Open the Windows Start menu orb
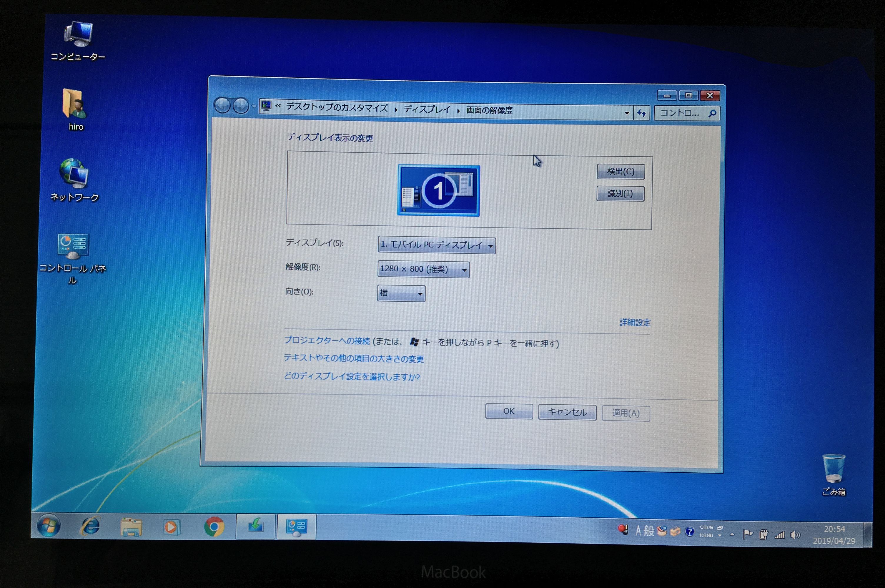885x588 pixels. point(49,525)
